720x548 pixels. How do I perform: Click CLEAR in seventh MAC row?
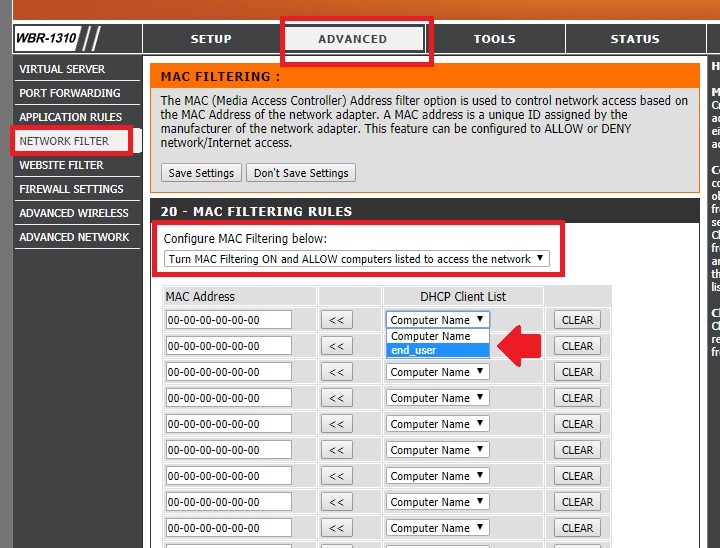[x=577, y=476]
